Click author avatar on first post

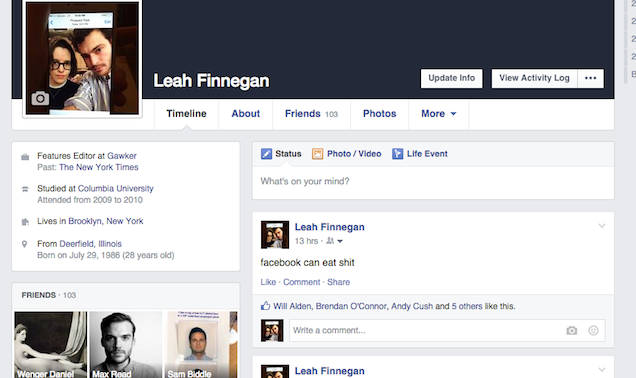(275, 234)
